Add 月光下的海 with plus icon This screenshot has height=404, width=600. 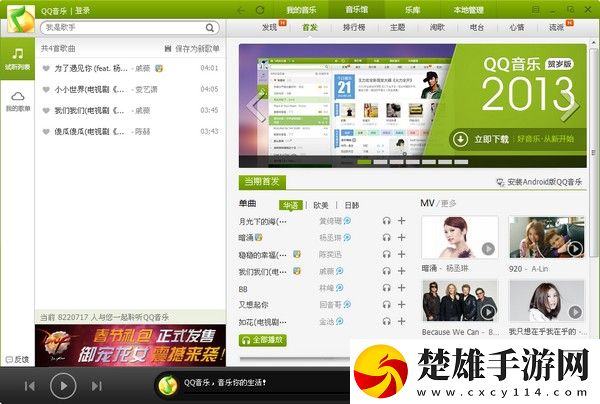[401, 221]
